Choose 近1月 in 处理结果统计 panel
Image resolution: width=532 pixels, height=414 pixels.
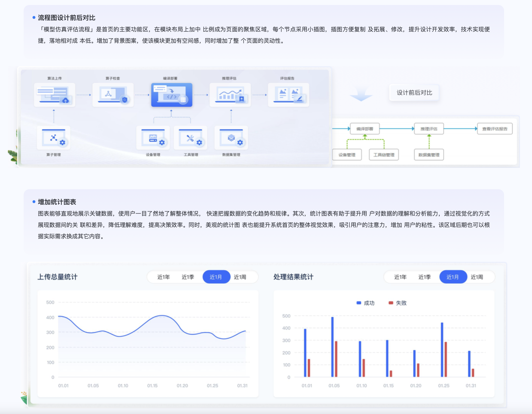(453, 277)
